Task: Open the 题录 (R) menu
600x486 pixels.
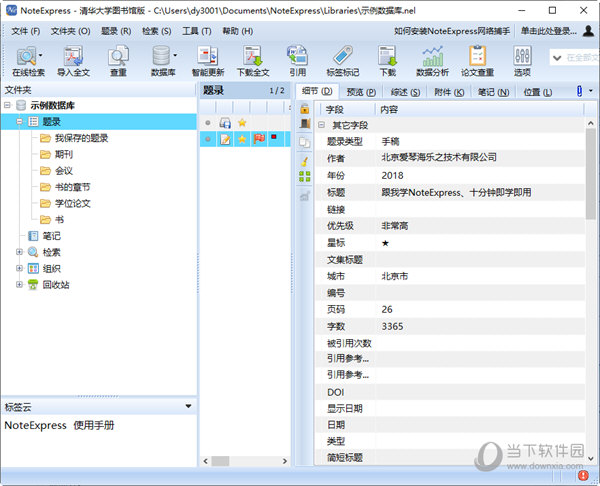Action: click(x=116, y=31)
